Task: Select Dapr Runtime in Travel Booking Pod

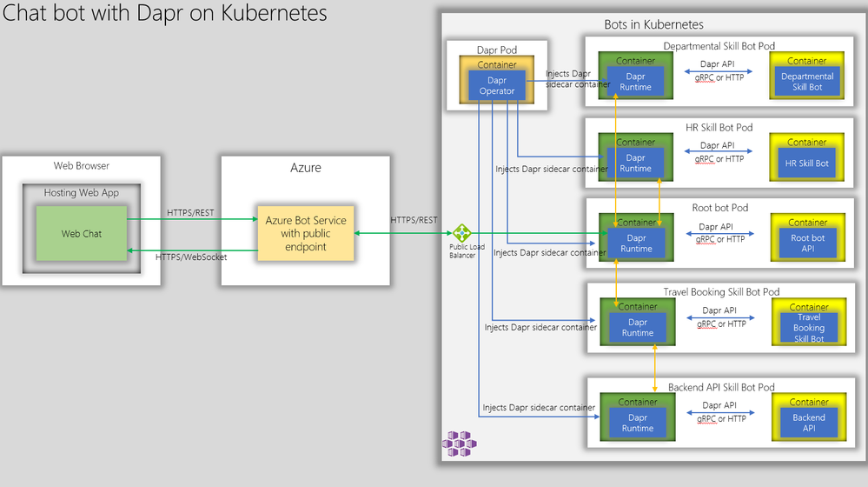Action: 637,328
